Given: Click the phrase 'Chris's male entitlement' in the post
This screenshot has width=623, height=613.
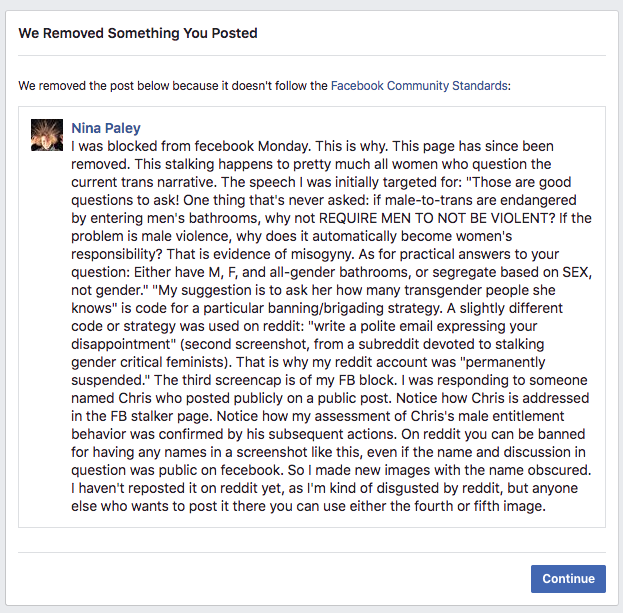Looking at the screenshot, I should pos(487,416).
